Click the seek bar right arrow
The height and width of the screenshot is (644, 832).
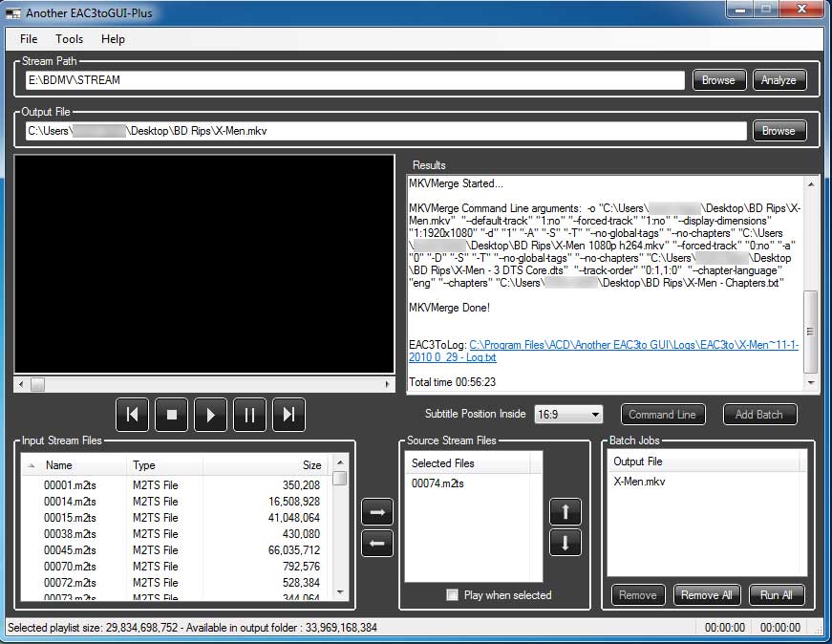(x=388, y=384)
